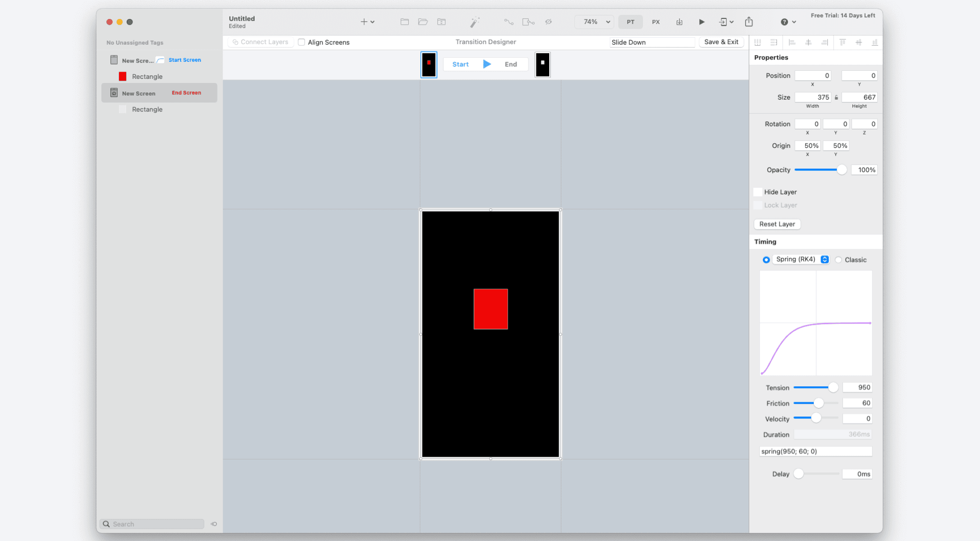Select the magic wand tool
The image size is (980, 541).
coord(474,22)
